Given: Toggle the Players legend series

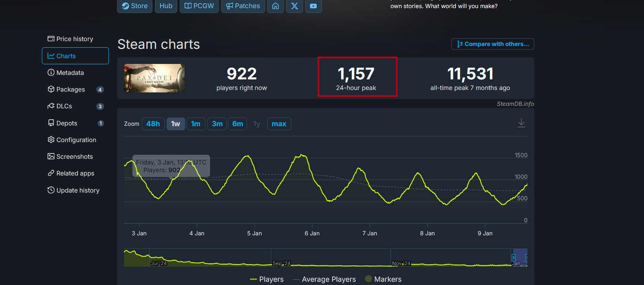Looking at the screenshot, I should coord(267,279).
